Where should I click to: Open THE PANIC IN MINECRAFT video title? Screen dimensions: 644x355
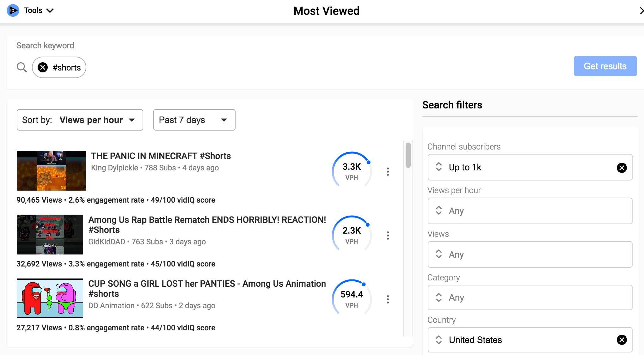(x=161, y=156)
